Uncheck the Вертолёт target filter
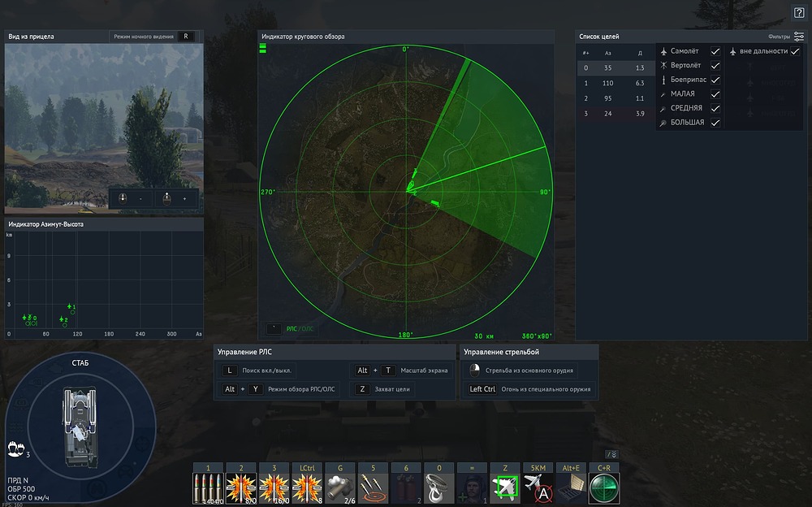 (x=715, y=65)
